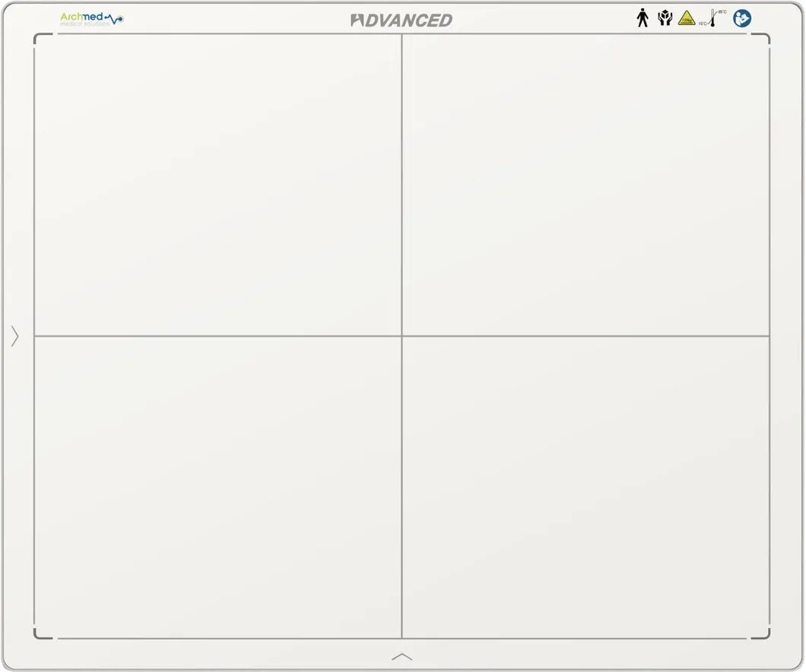The image size is (806, 672).
Task: Click the right-pointing chevron on left edge
Action: 14,336
